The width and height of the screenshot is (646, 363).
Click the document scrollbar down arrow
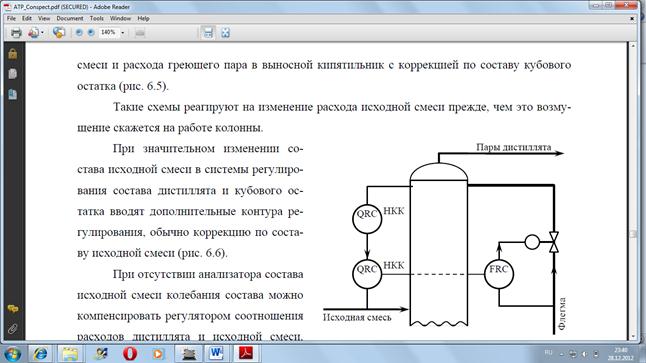click(634, 337)
